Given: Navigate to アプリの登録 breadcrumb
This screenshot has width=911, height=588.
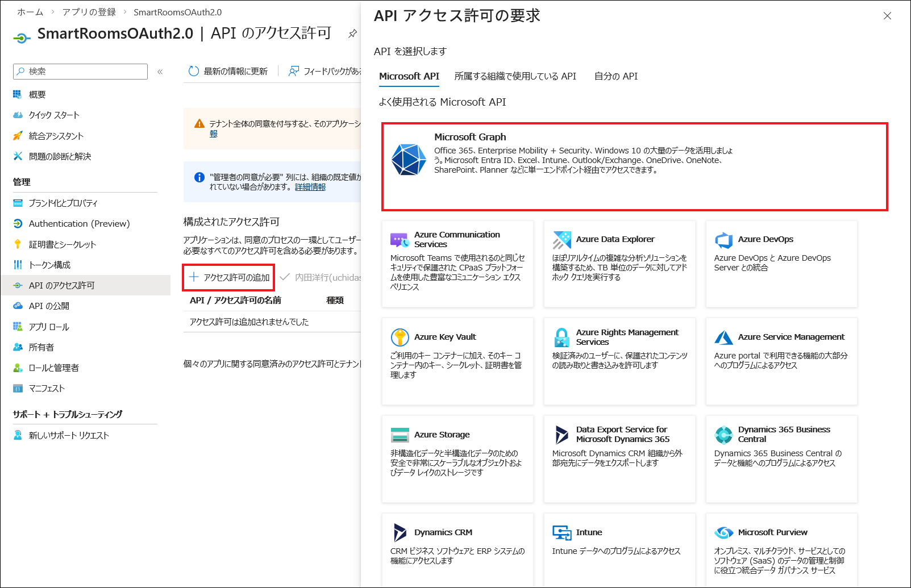Looking at the screenshot, I should click(89, 12).
